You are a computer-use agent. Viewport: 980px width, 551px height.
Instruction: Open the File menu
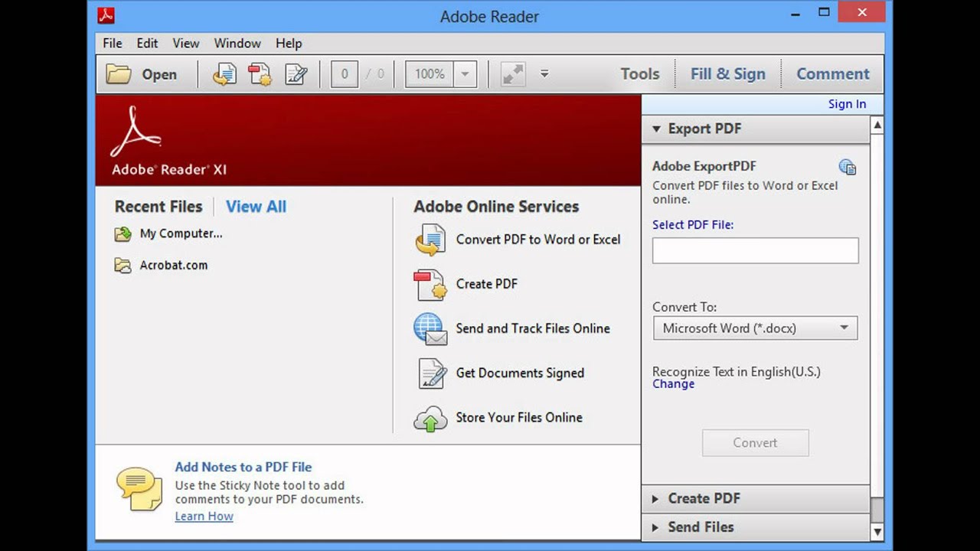113,44
